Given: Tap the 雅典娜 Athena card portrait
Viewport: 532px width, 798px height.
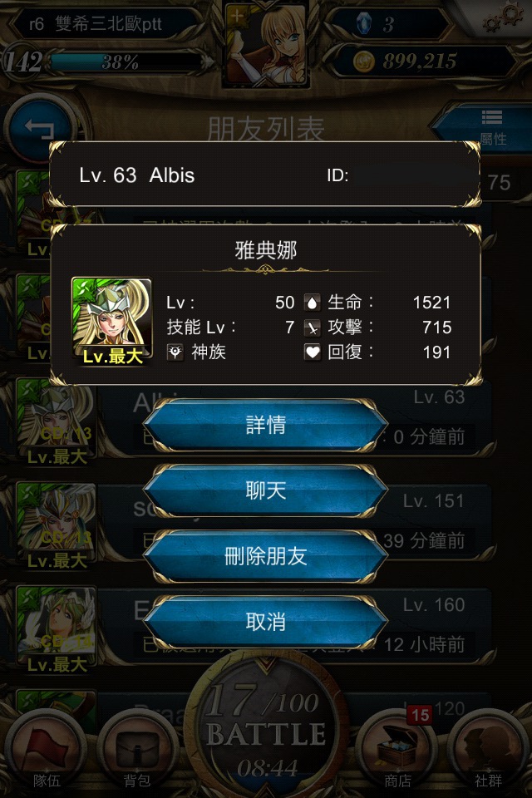Looking at the screenshot, I should [x=112, y=321].
